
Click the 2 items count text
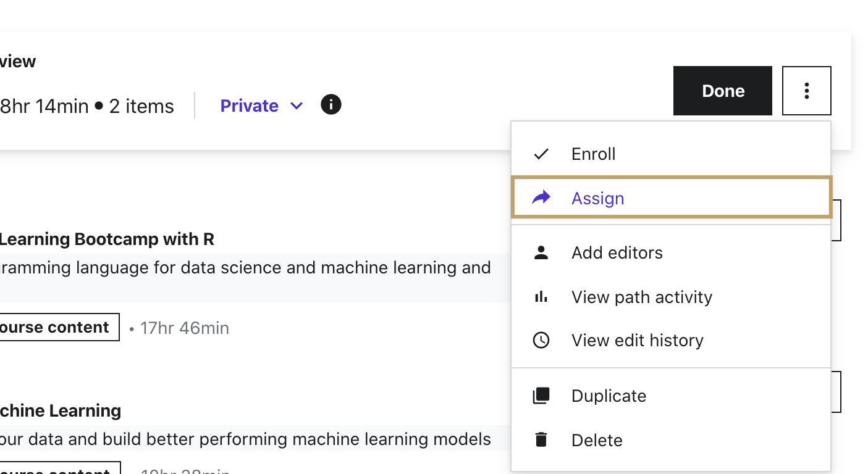click(141, 106)
